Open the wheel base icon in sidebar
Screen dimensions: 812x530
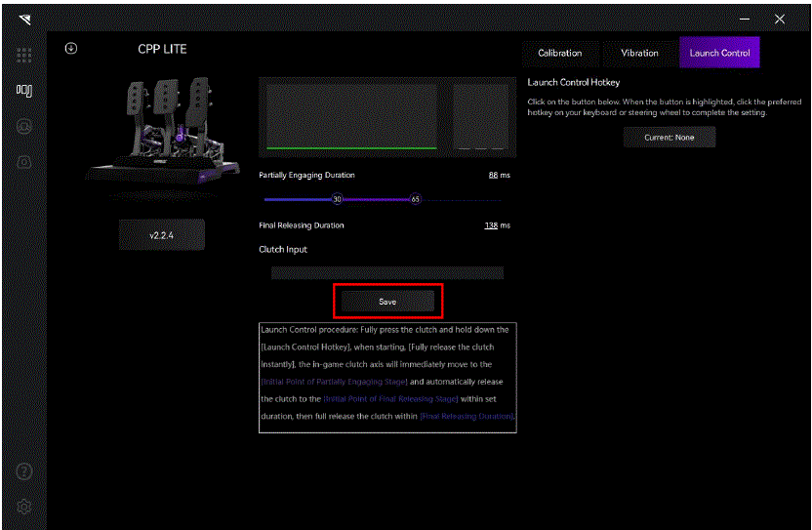(23, 162)
